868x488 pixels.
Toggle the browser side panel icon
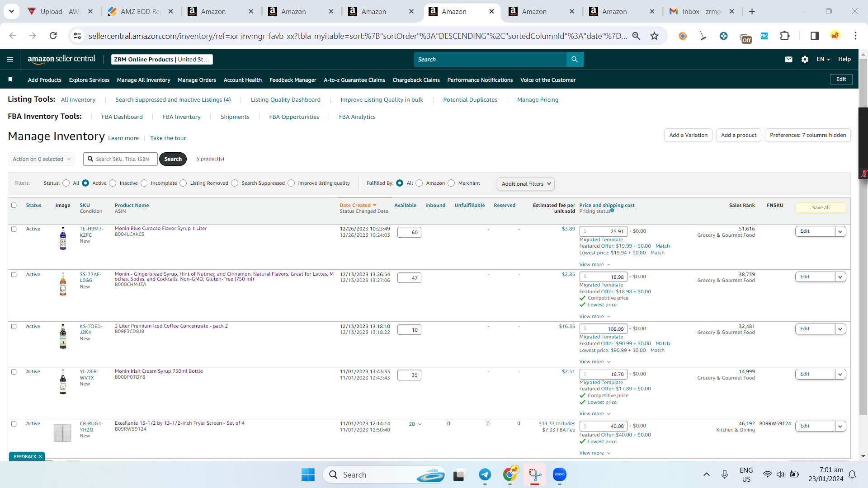[x=814, y=36]
